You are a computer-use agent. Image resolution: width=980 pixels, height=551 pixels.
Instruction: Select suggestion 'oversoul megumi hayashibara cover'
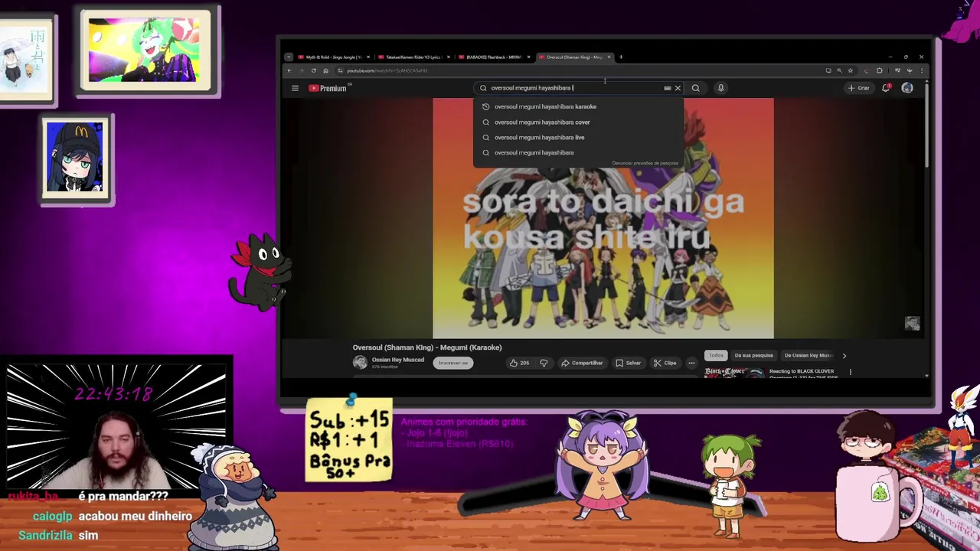[x=578, y=122]
